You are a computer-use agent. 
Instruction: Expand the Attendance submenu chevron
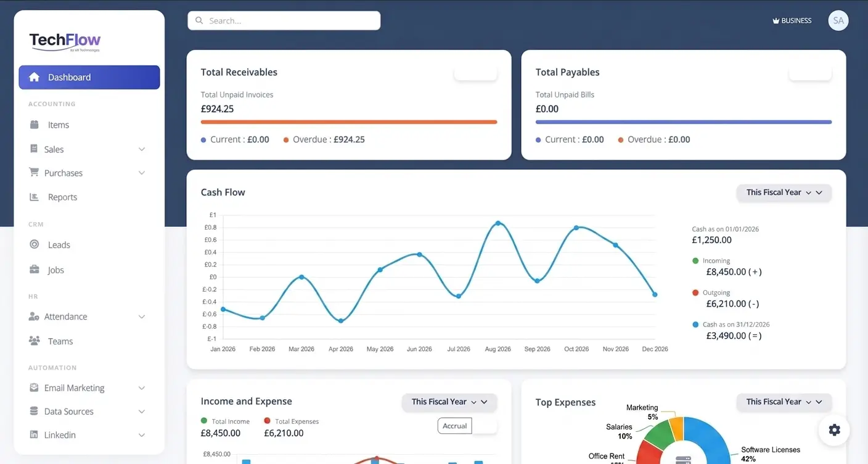point(142,317)
